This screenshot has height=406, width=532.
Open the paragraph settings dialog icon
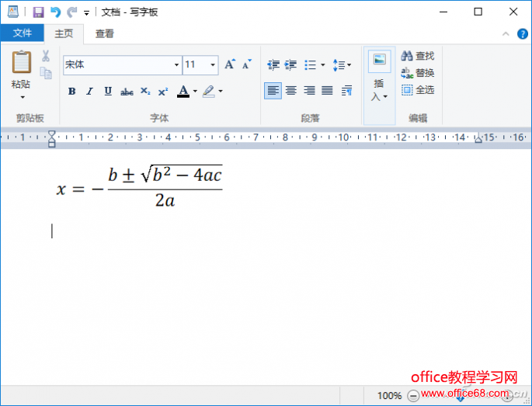tap(346, 91)
